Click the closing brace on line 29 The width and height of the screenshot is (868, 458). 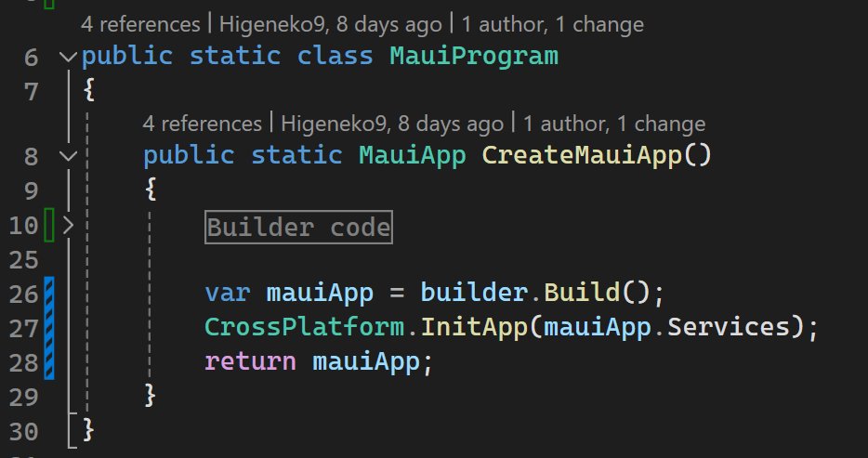click(150, 396)
